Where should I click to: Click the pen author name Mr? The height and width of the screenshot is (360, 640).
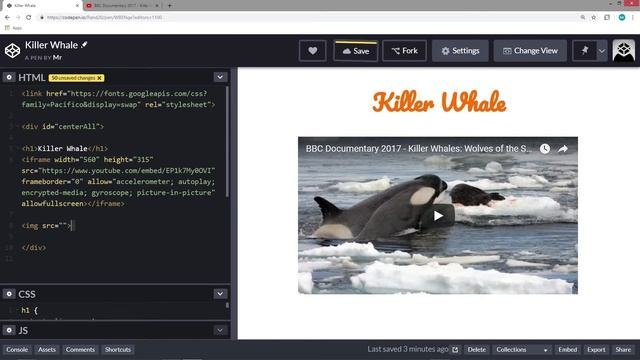[57, 58]
